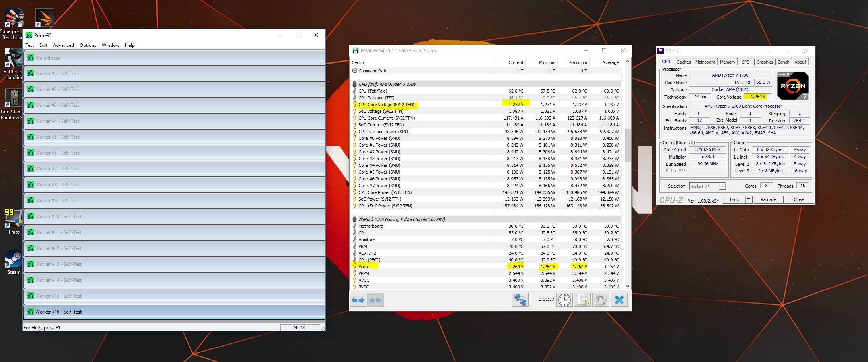Switch to CPU-Z Memory tab
The height and width of the screenshot is (362, 868).
pos(727,62)
